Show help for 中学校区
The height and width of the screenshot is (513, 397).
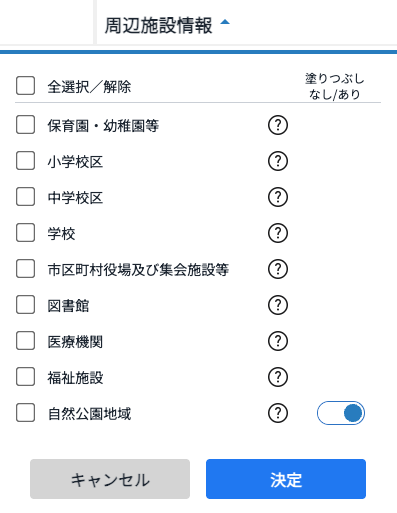click(x=278, y=197)
